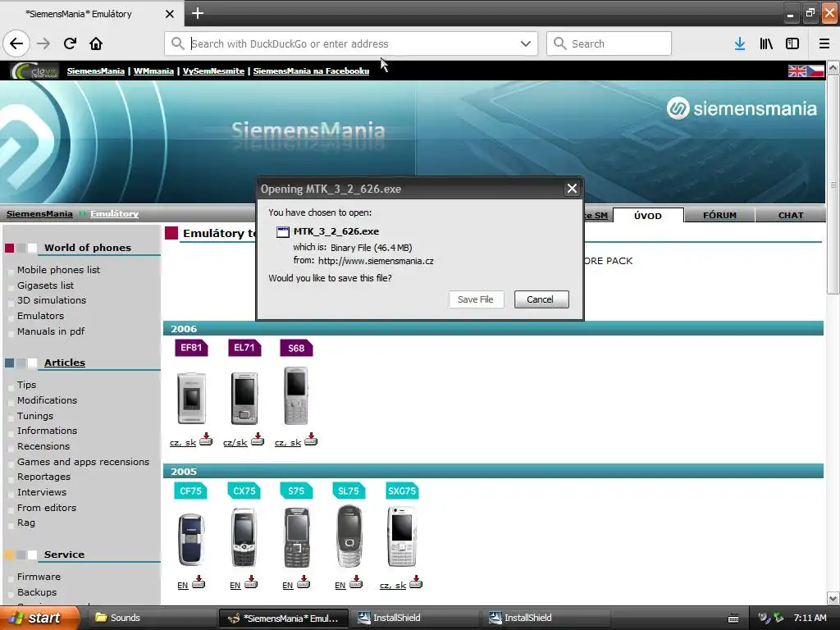
Task: Cancel the file download dialog
Action: click(x=541, y=299)
